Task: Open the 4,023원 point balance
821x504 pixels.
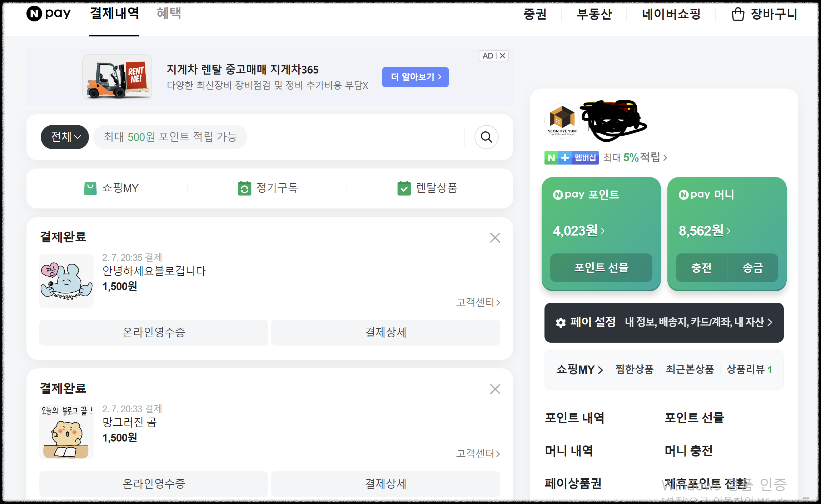Action: [579, 231]
